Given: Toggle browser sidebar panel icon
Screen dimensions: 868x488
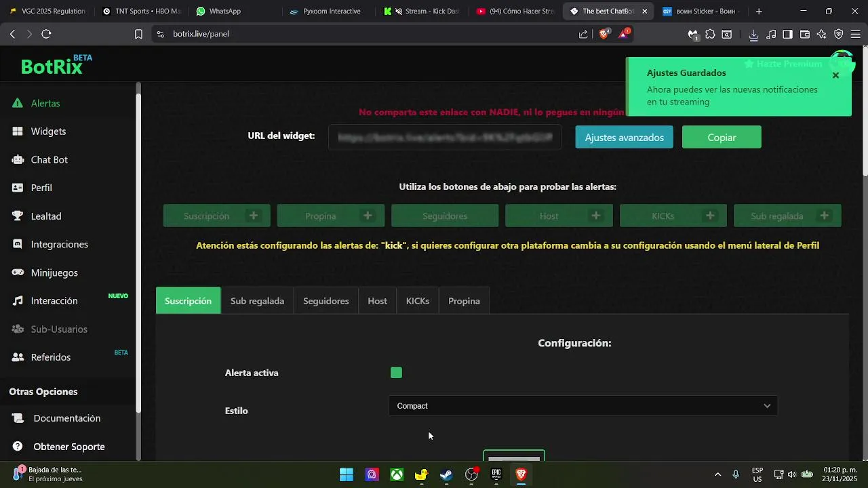Looking at the screenshot, I should [787, 34].
